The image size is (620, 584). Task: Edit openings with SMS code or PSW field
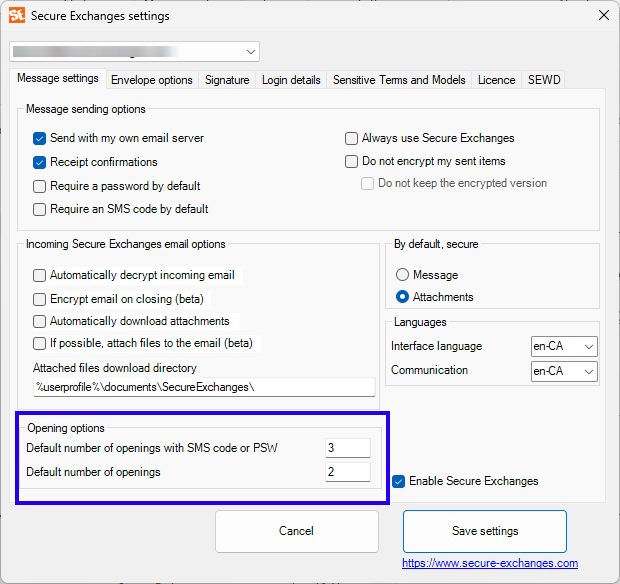[348, 448]
